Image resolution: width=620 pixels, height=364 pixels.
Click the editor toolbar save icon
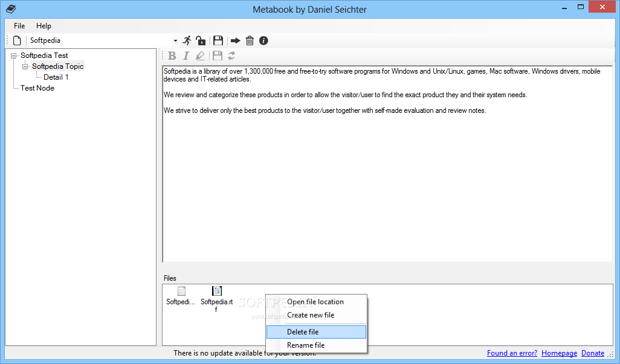(218, 56)
